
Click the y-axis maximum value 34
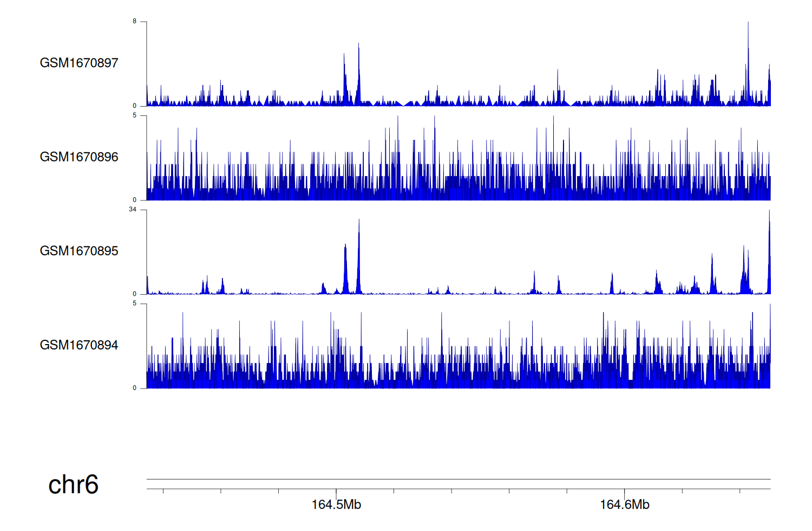(x=133, y=210)
